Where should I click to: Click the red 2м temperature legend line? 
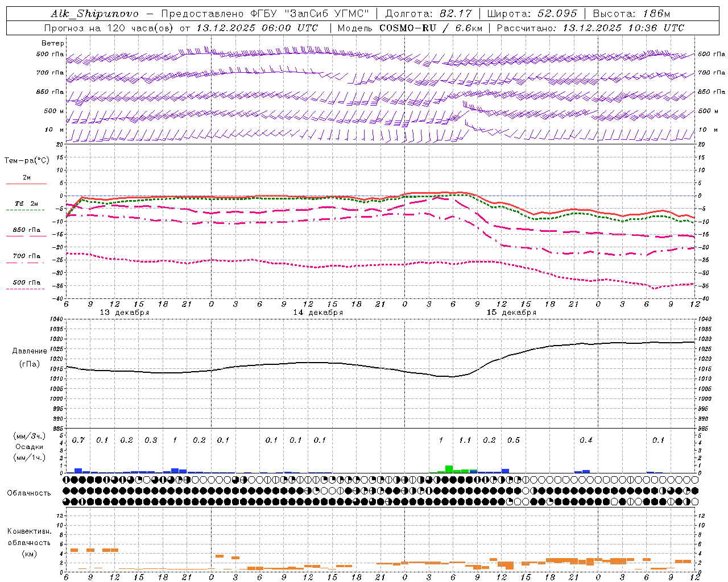click(x=26, y=184)
